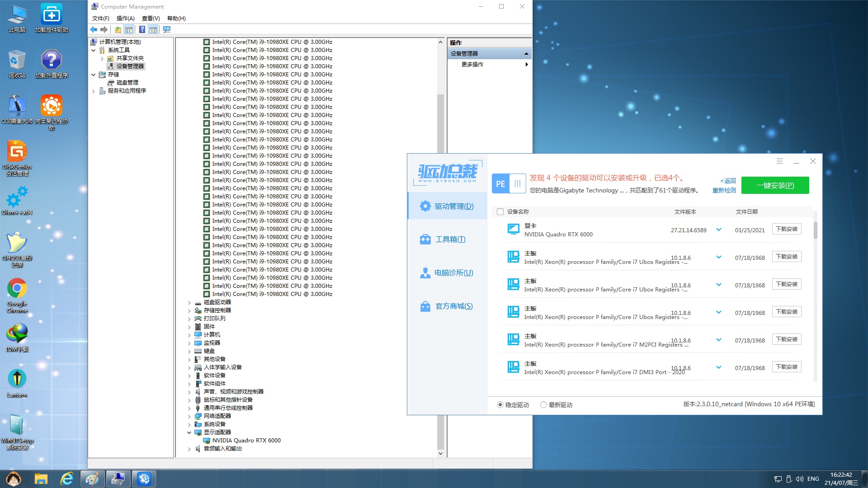This screenshot has height=488, width=868.
Task: Click 下载安装 for DMI3 Port driver
Action: pos(786,367)
